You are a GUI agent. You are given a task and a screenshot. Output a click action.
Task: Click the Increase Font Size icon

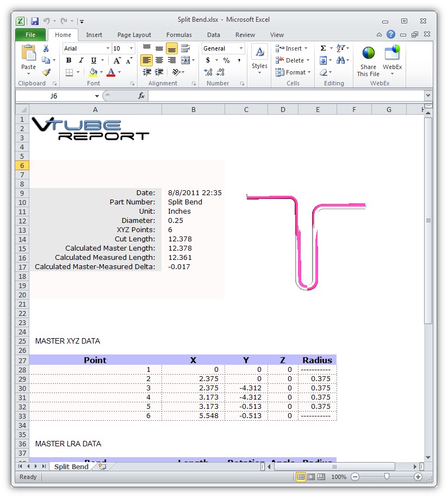coord(117,60)
